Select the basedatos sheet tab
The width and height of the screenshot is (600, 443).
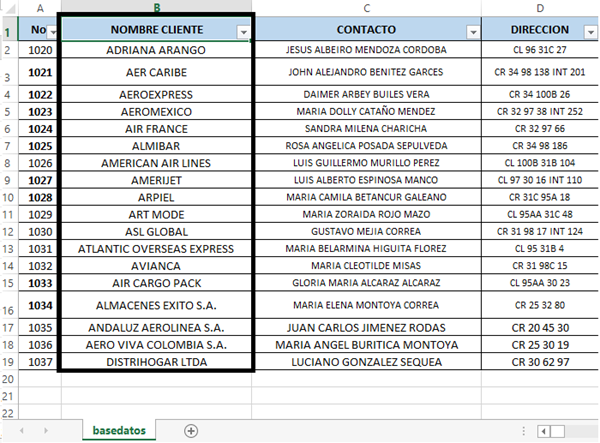[119, 430]
